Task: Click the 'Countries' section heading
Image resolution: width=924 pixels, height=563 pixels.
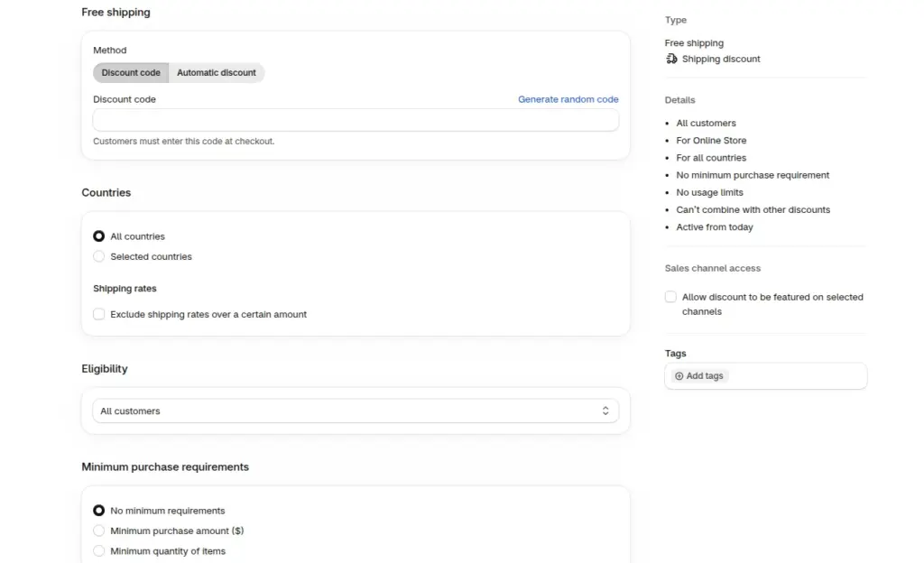Action: [106, 192]
